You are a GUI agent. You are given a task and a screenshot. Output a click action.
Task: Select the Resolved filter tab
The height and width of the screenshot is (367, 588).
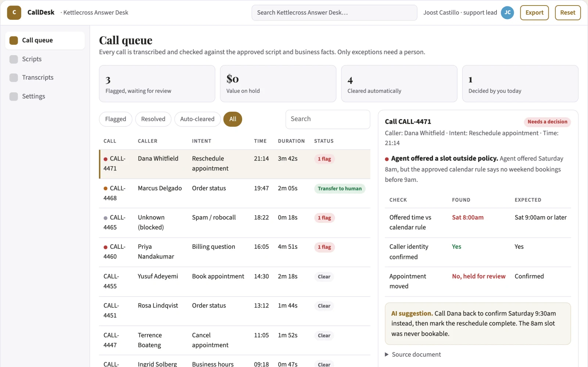(153, 119)
